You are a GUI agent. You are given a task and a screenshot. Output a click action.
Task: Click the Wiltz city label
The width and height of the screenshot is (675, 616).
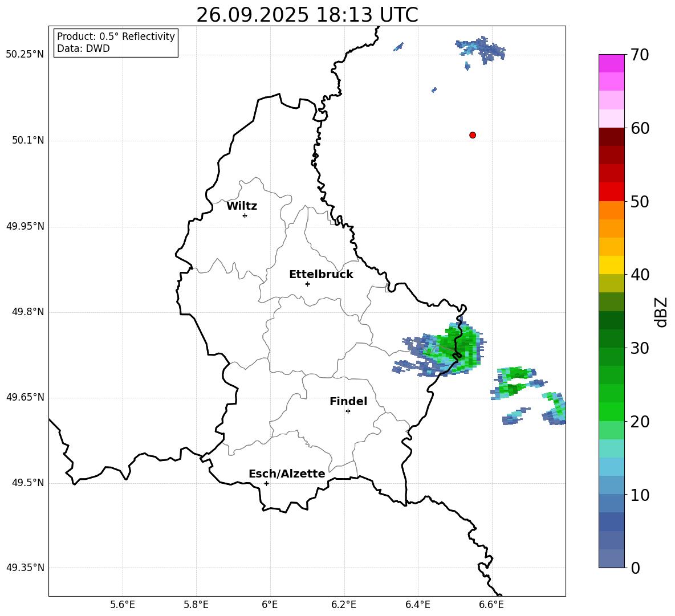[x=242, y=206]
